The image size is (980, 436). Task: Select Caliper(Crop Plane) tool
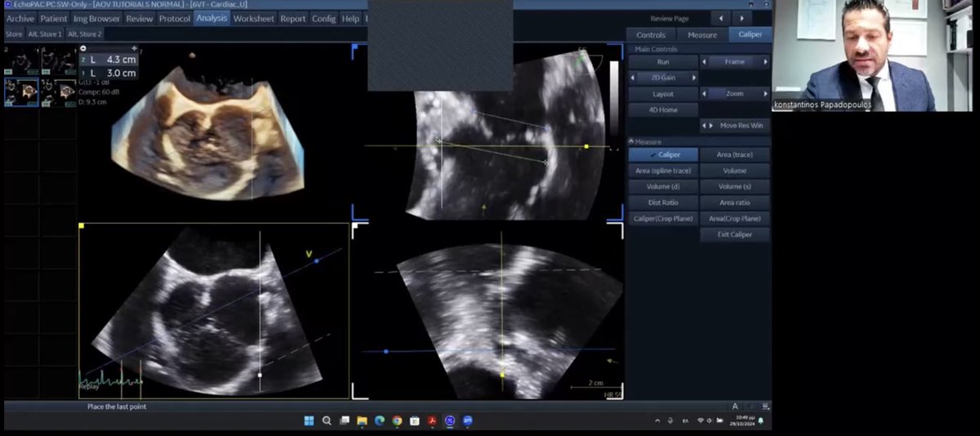664,218
